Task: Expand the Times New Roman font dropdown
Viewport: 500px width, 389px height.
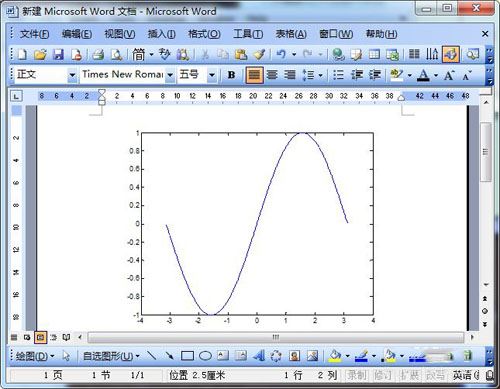Action: click(170, 75)
